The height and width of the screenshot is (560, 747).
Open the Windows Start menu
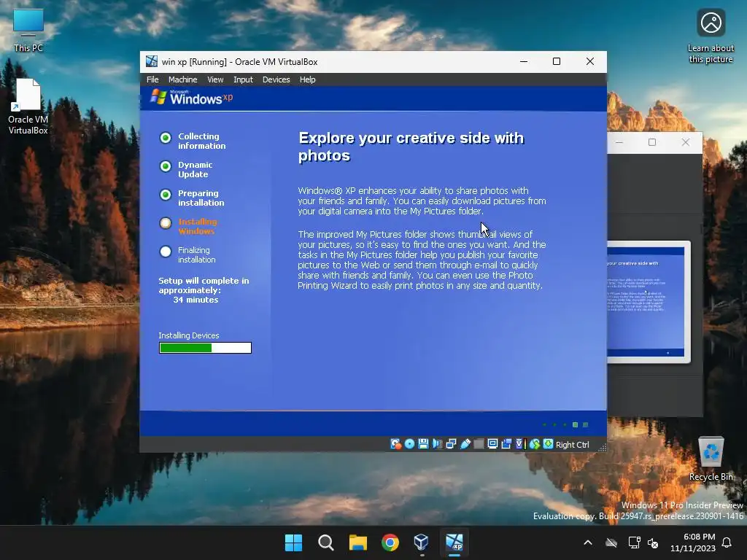(x=293, y=542)
